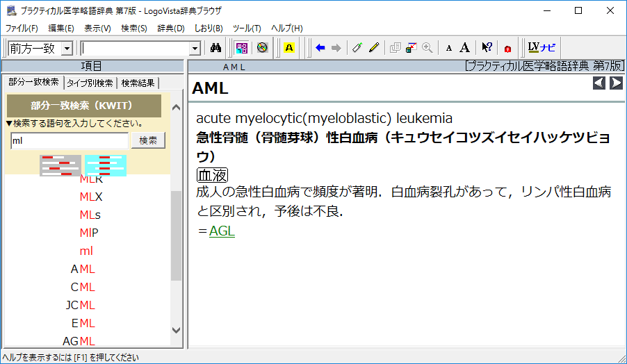Click the results list scroll up arrow
This screenshot has height=364, width=627.
tap(176, 108)
